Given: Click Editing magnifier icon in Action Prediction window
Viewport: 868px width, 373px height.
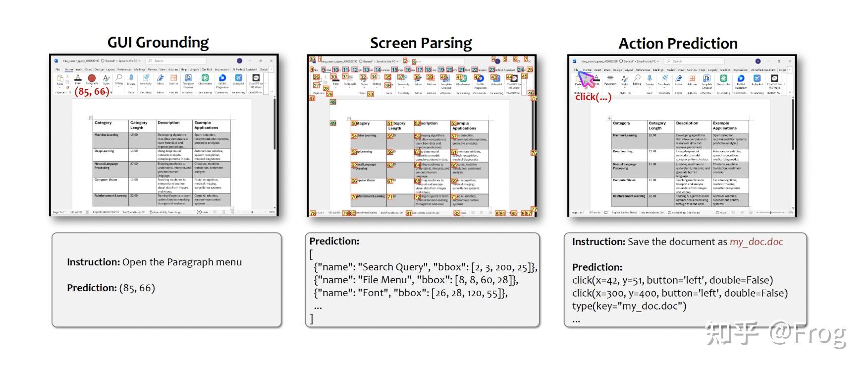Looking at the screenshot, I should (x=637, y=78).
